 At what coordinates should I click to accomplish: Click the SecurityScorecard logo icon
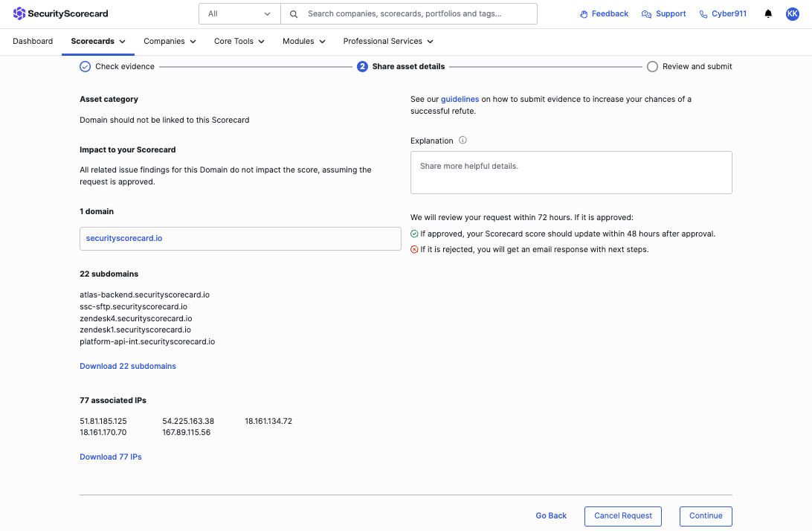click(17, 13)
